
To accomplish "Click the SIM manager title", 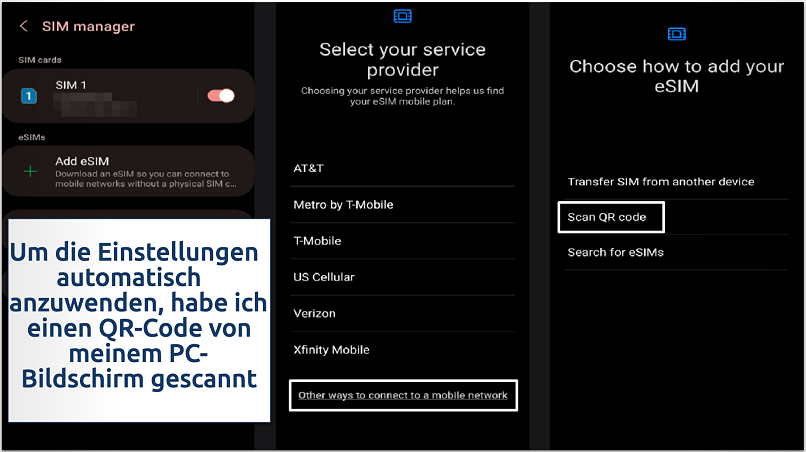I will tap(88, 26).
